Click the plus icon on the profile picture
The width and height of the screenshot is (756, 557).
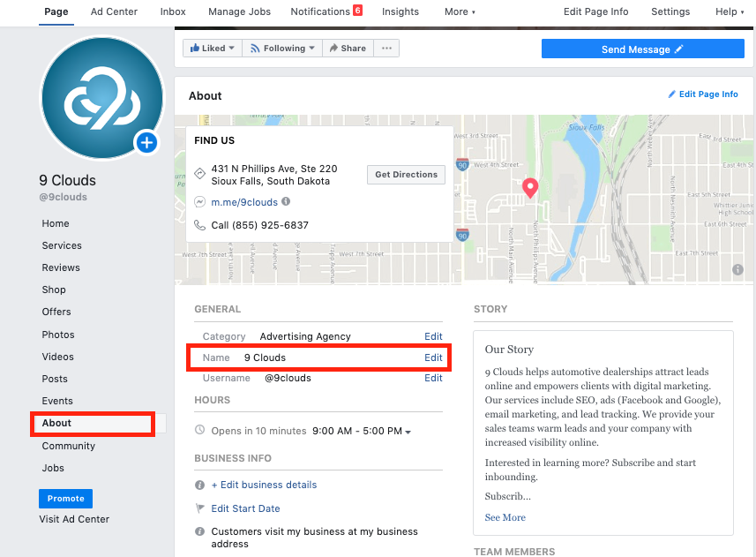[146, 142]
